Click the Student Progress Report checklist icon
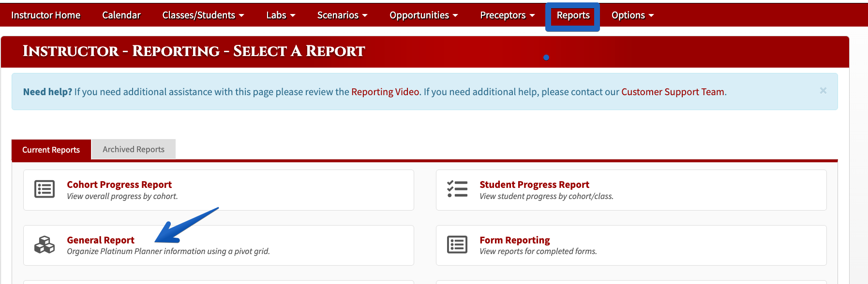The height and width of the screenshot is (284, 868). click(457, 189)
